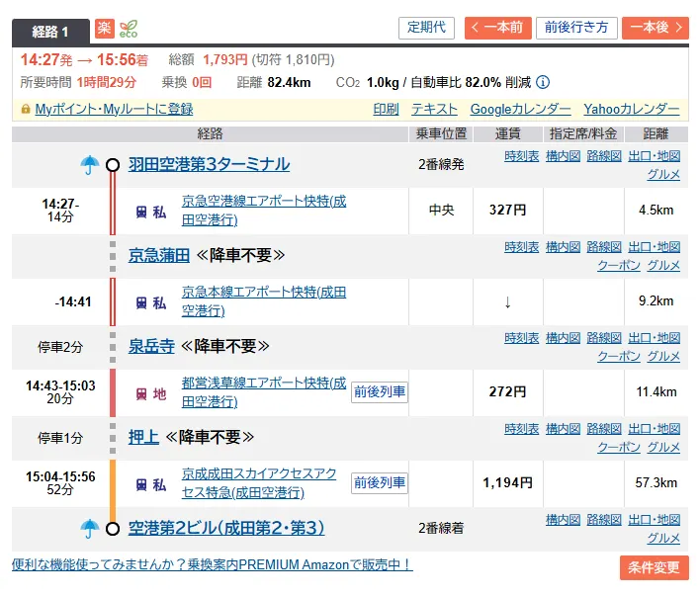This screenshot has height=598, width=700.
Task: Open 泉岳寺 station link
Action: (x=151, y=346)
